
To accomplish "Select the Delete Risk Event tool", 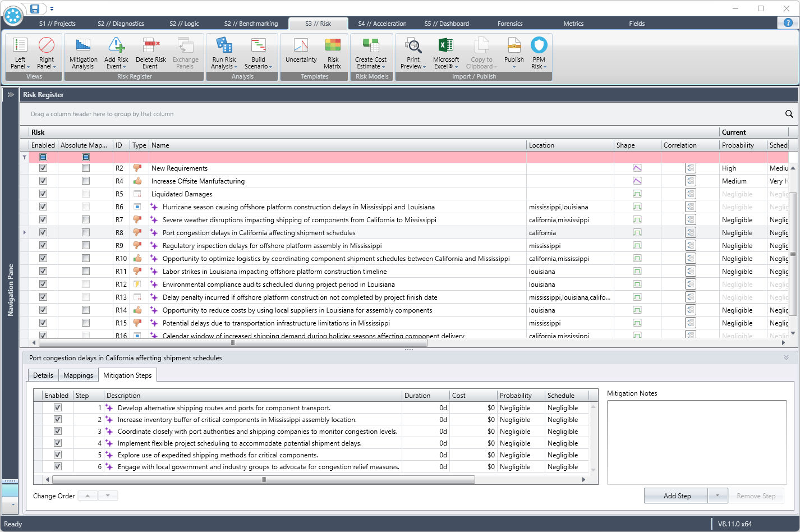I will coord(150,53).
